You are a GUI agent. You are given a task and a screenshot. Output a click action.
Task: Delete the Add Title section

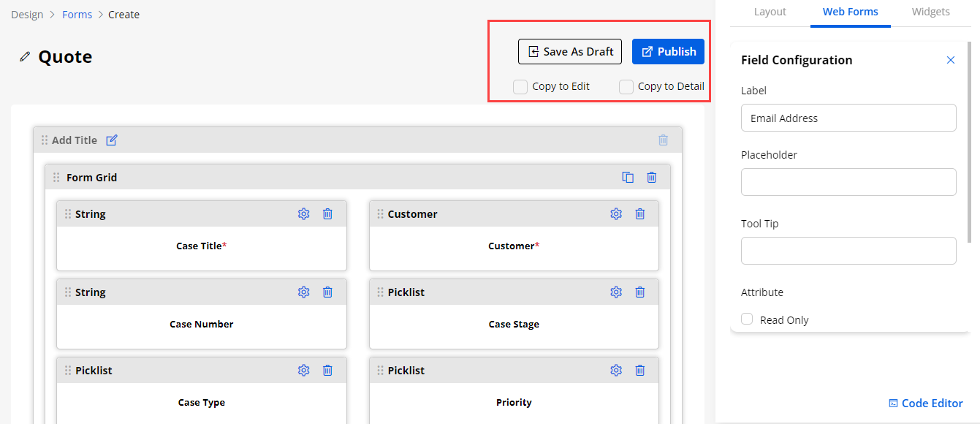(663, 140)
